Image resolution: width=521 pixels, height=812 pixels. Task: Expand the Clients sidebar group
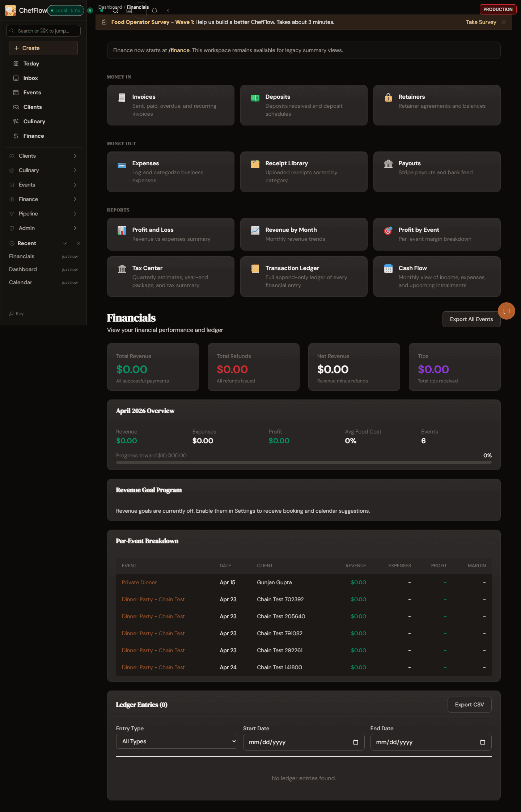coord(43,156)
